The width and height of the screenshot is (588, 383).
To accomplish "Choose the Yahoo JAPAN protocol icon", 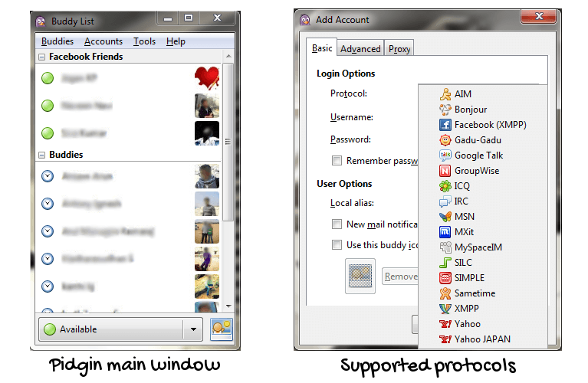I will click(445, 339).
